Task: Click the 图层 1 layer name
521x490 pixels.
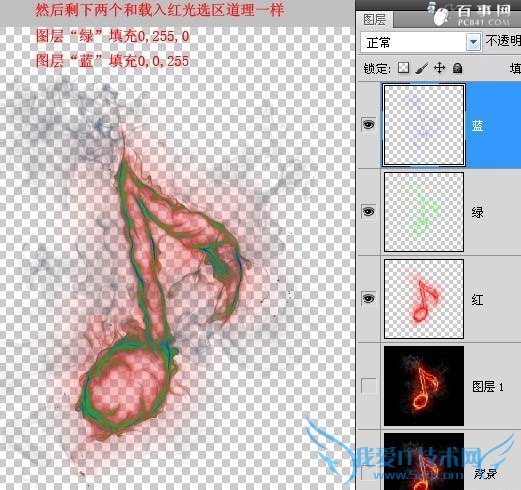Action: click(488, 387)
